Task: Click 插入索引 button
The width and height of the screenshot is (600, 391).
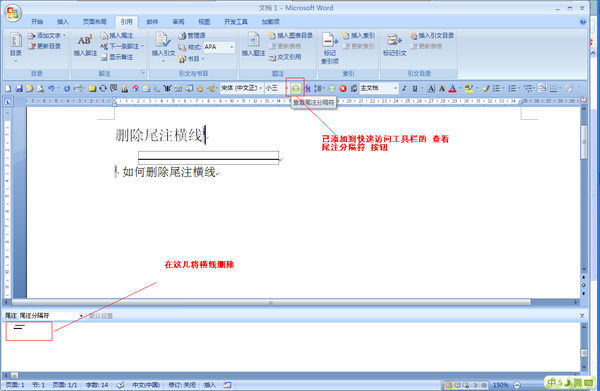Action: click(x=359, y=36)
